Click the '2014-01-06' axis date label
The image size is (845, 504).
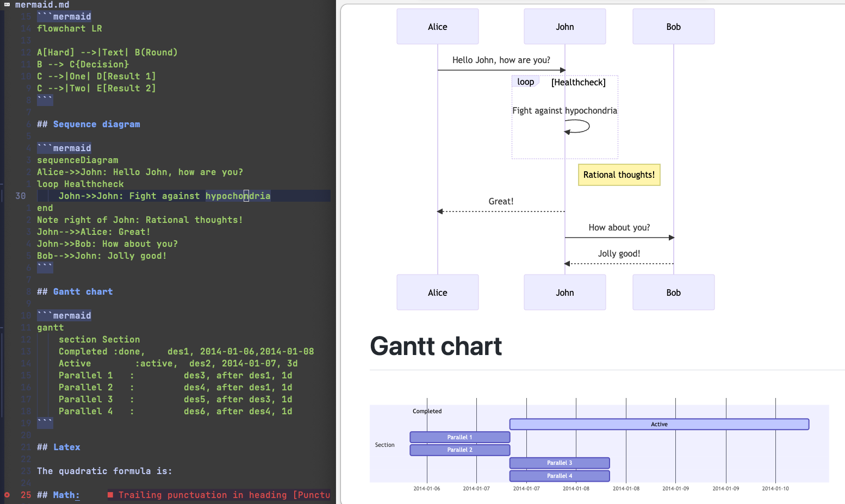(427, 488)
